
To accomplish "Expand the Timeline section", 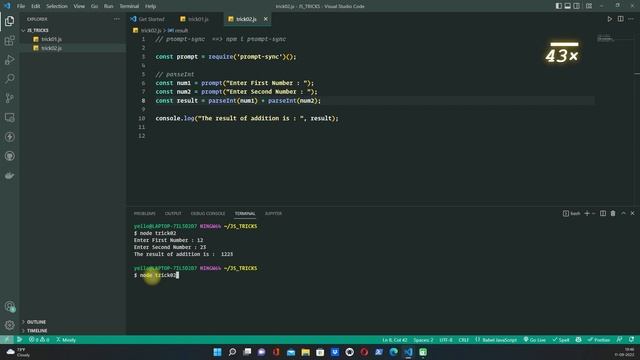I will coord(37,331).
